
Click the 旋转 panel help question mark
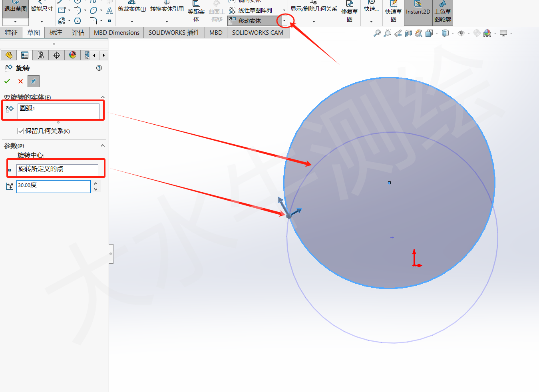point(99,68)
